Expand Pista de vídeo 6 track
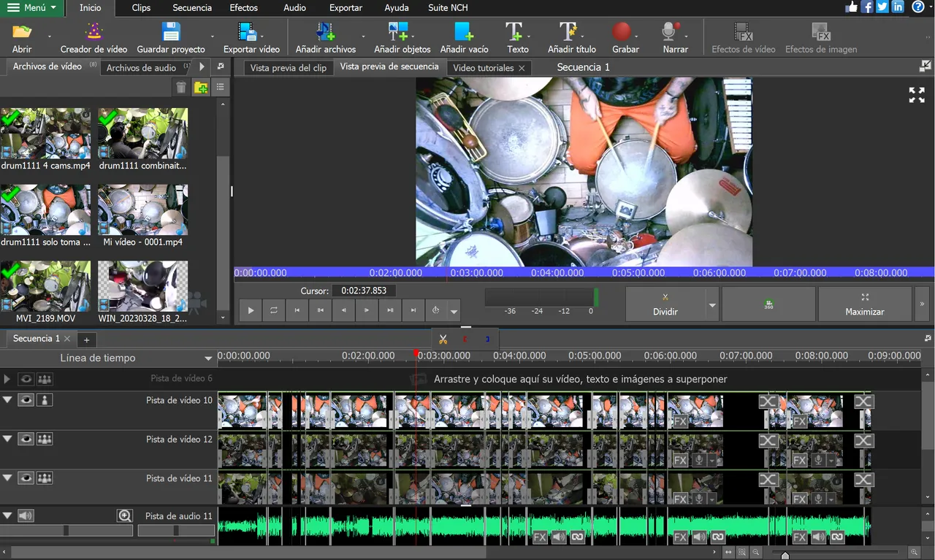The height and width of the screenshot is (560, 935). [x=7, y=379]
